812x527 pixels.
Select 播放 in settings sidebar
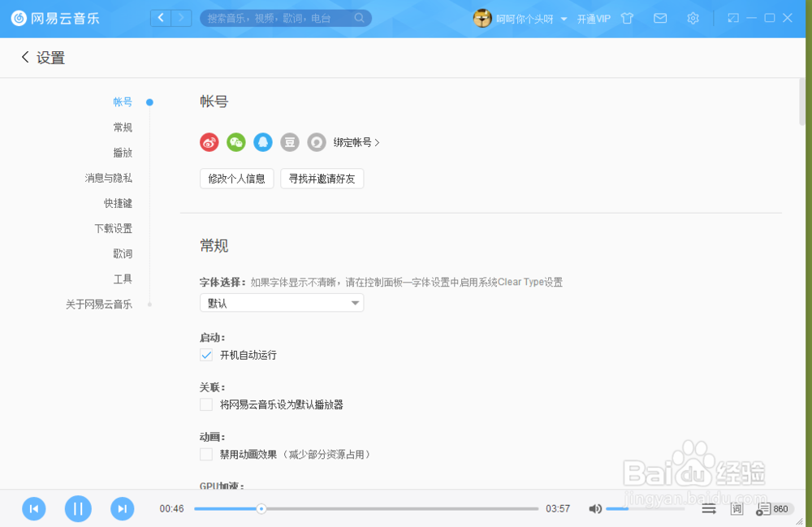(x=123, y=153)
